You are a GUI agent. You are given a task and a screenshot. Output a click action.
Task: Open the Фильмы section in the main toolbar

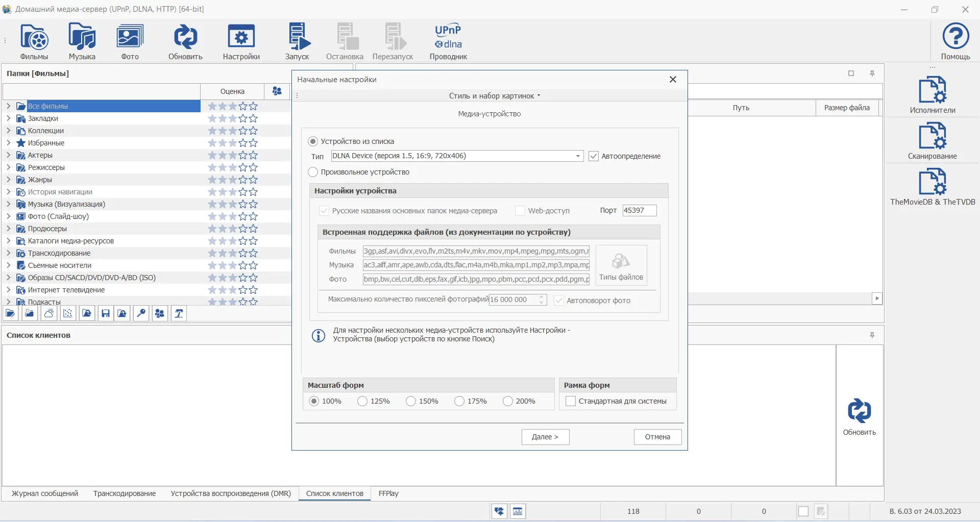click(x=34, y=41)
